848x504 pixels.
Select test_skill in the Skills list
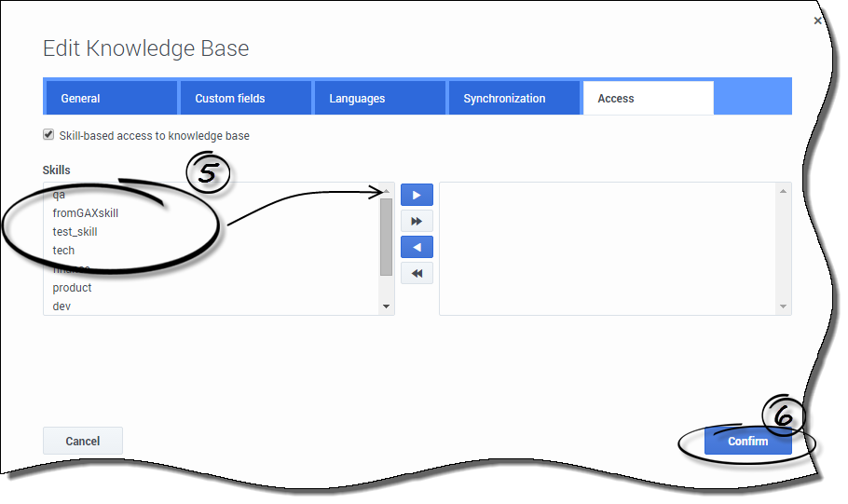tap(75, 232)
